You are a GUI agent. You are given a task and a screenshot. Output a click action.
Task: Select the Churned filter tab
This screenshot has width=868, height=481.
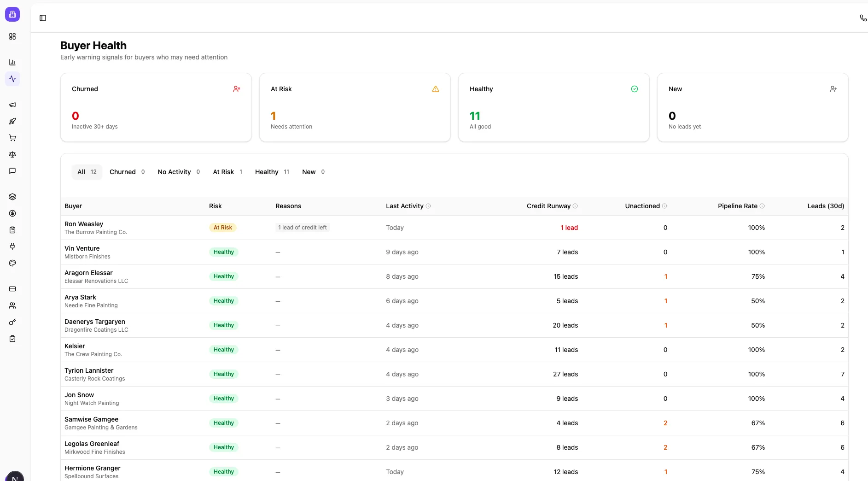pos(127,171)
